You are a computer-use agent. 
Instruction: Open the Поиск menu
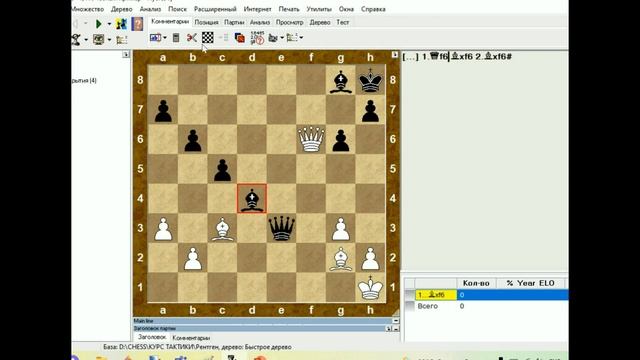coord(178,9)
